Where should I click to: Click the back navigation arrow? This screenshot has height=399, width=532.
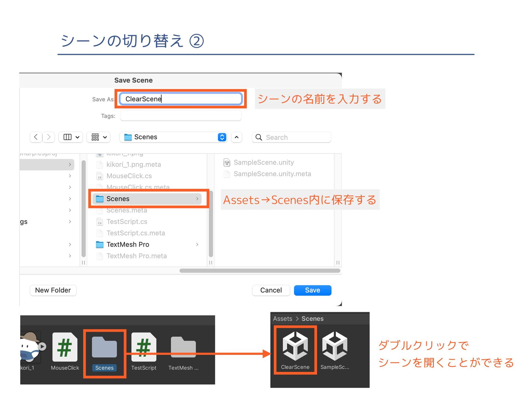pyautogui.click(x=36, y=137)
